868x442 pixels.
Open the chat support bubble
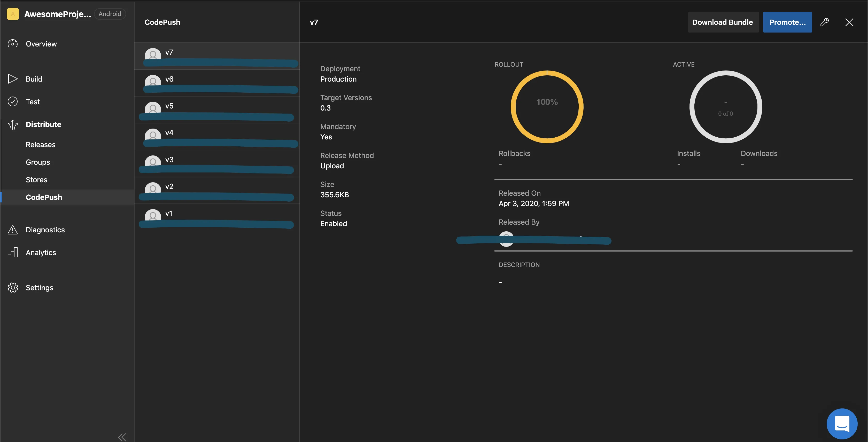(842, 423)
